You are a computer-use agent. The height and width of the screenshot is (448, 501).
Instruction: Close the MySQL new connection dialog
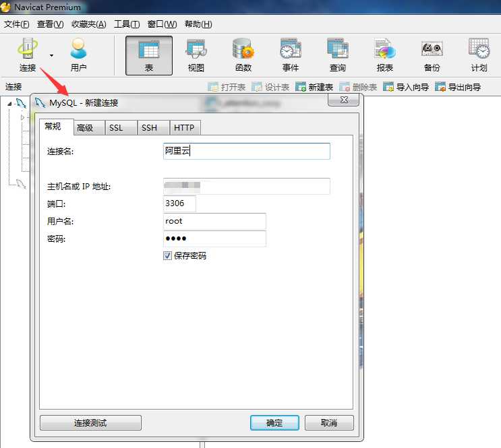click(x=344, y=100)
